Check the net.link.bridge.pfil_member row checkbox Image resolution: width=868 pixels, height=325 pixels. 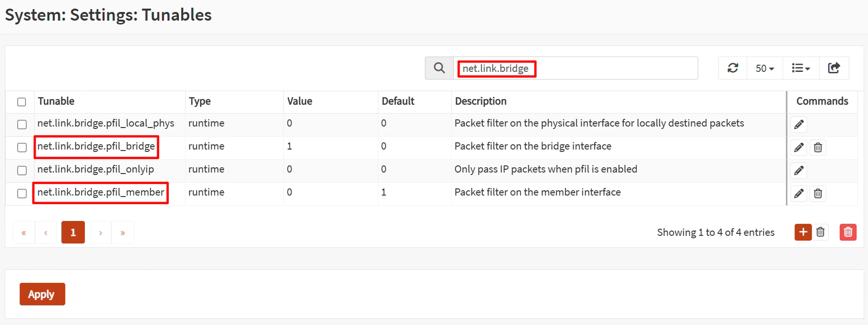[x=22, y=193]
